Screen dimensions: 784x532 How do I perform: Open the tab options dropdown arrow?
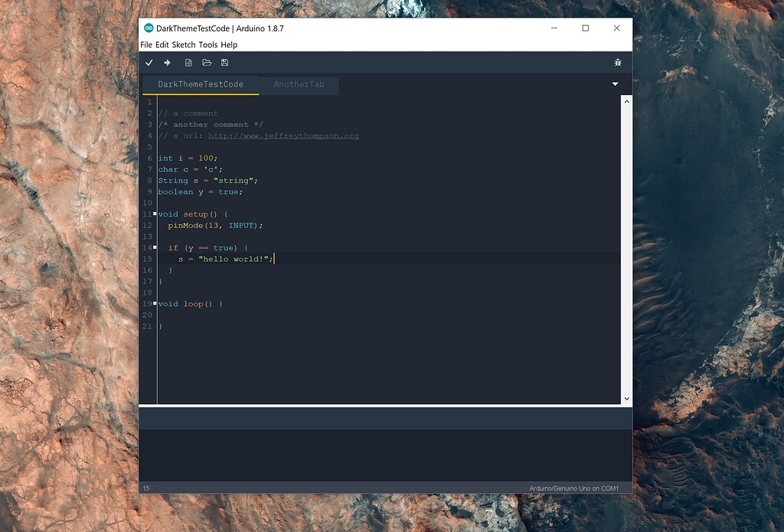(615, 84)
